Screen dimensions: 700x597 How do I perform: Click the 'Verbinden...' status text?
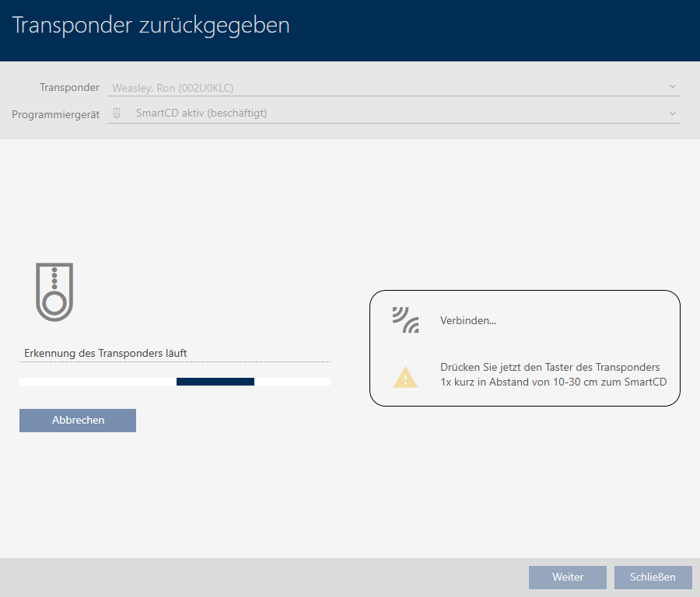(468, 320)
